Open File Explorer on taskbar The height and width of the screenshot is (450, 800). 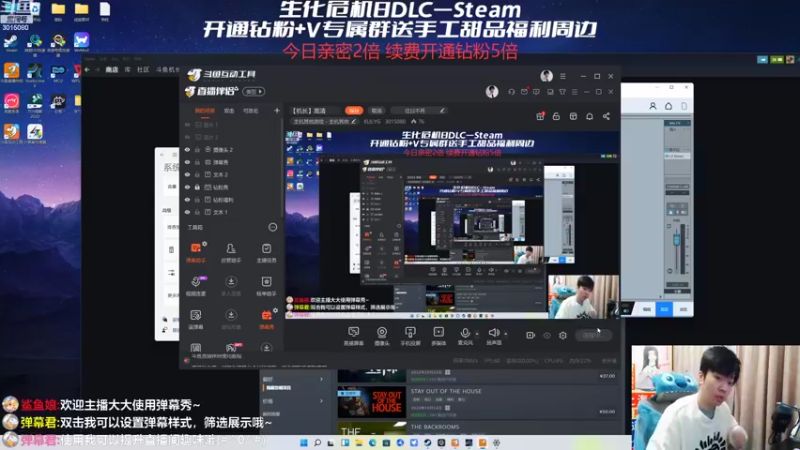[359, 442]
